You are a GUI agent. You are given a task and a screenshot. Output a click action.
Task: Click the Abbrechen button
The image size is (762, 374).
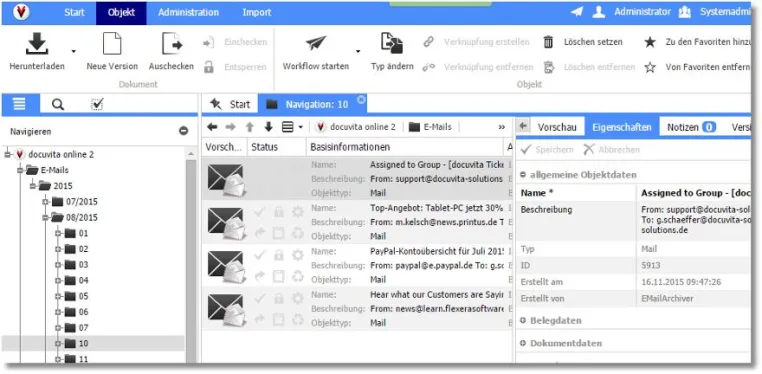(611, 150)
